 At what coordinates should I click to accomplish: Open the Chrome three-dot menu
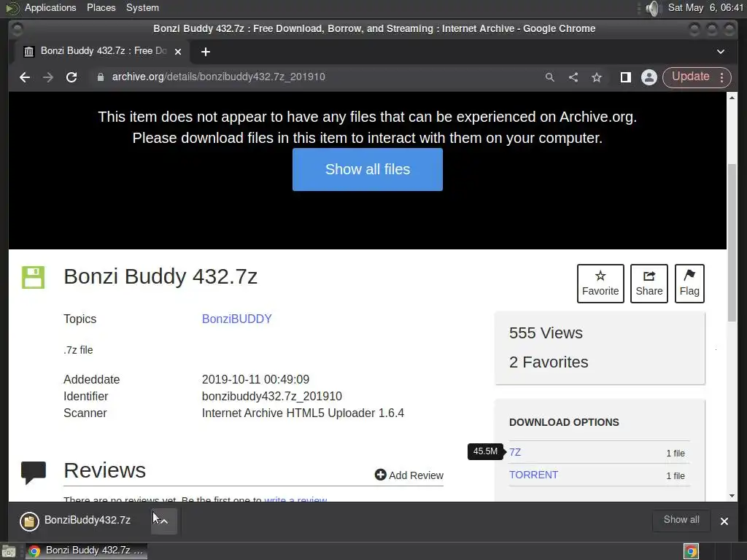pos(722,77)
